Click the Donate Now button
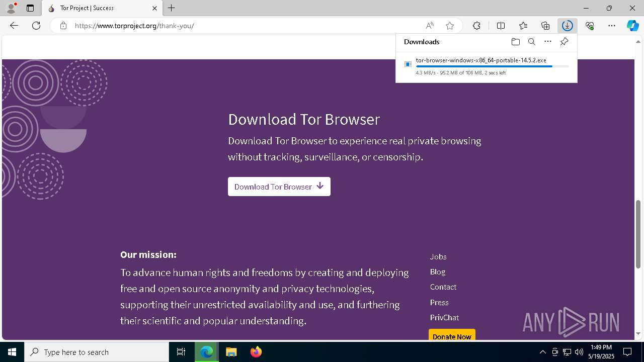The height and width of the screenshot is (362, 644). point(452,336)
